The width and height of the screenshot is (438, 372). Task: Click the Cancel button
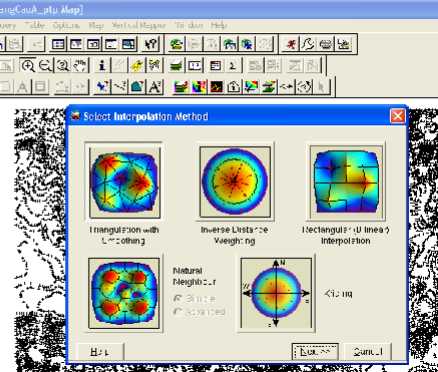click(368, 352)
